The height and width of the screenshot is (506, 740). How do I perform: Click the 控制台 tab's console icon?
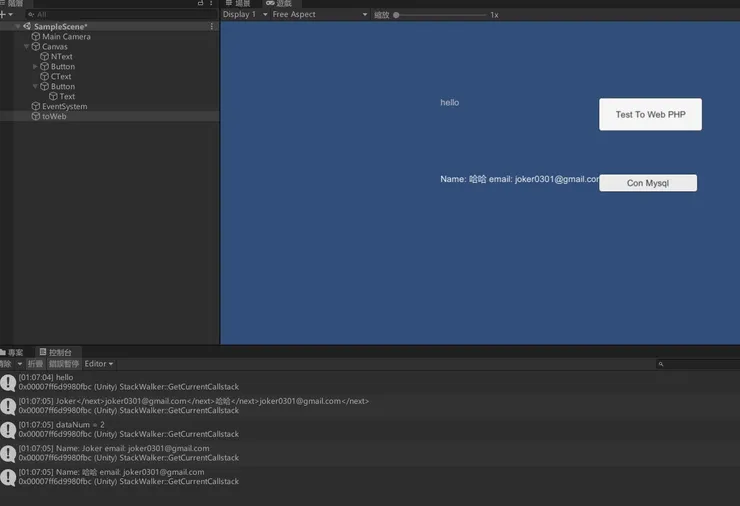coord(43,352)
